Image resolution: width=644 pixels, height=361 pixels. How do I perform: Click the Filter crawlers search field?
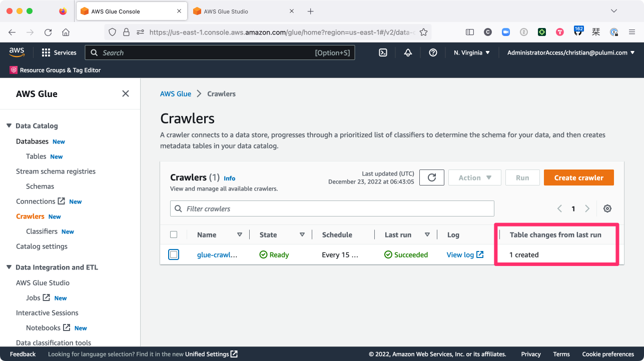tap(332, 208)
